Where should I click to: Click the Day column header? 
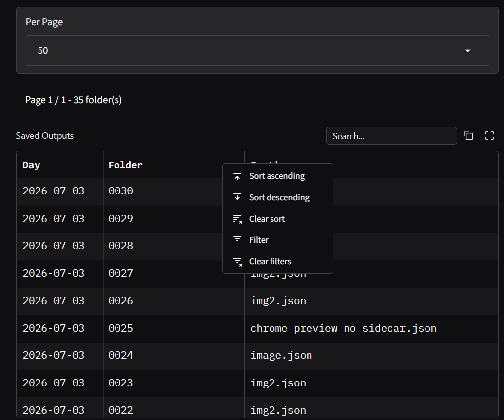click(x=60, y=165)
